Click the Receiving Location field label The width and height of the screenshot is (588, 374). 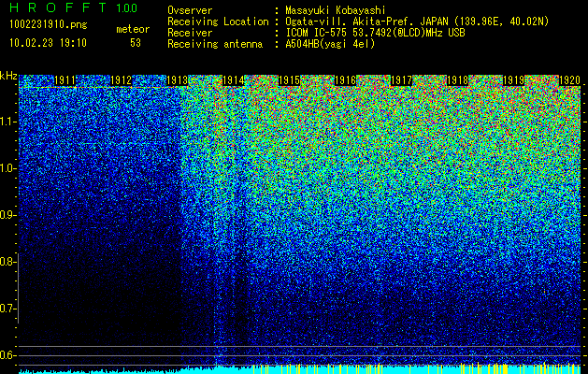(x=218, y=22)
